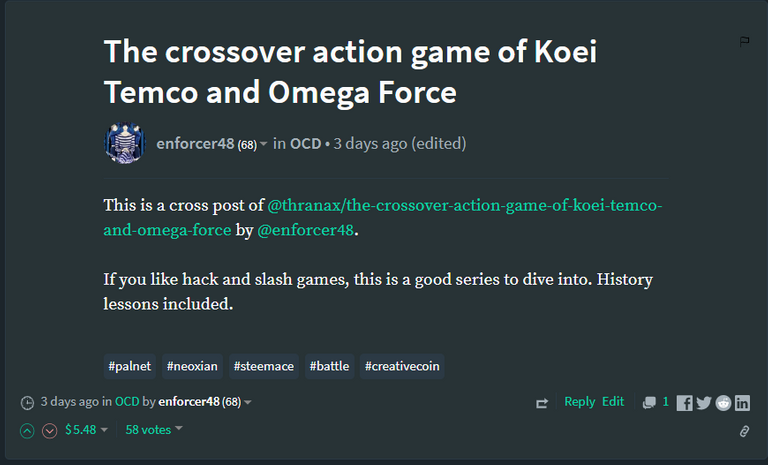Open the comments bubble icon
Viewport: 768px width, 465px height.
point(649,402)
